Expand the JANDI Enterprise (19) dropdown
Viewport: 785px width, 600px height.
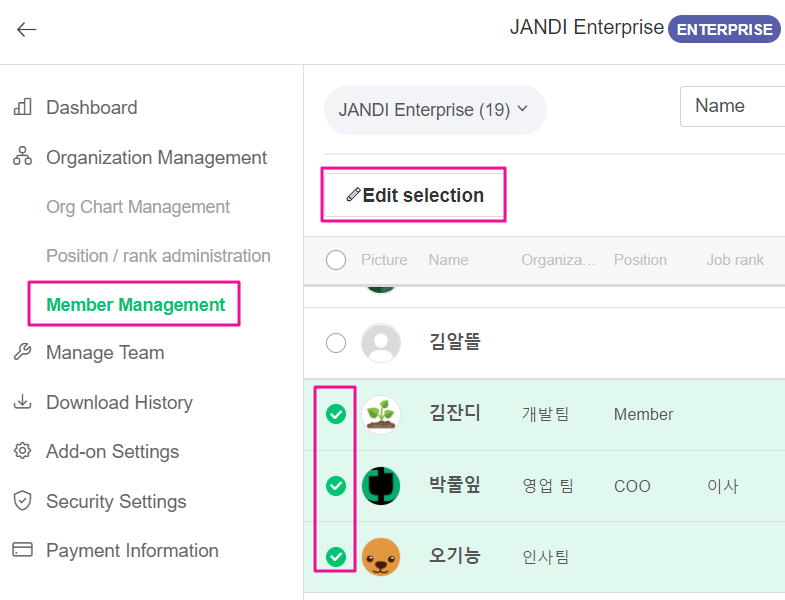point(434,109)
